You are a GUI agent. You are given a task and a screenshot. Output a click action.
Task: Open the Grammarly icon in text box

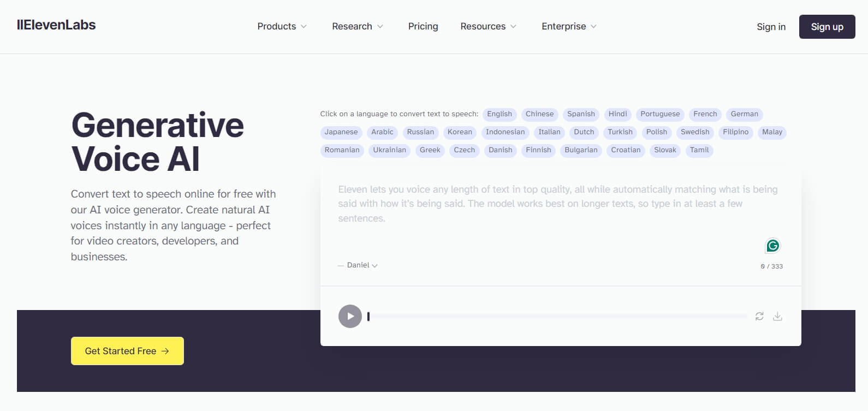(x=772, y=246)
